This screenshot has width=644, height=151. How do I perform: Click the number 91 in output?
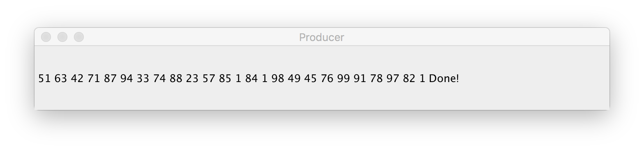tap(360, 78)
